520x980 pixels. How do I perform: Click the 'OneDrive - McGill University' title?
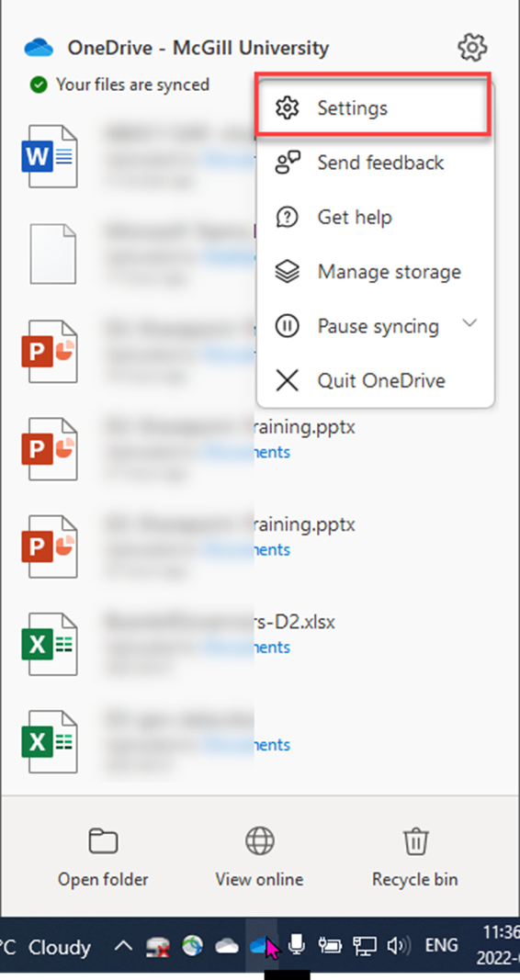198,48
